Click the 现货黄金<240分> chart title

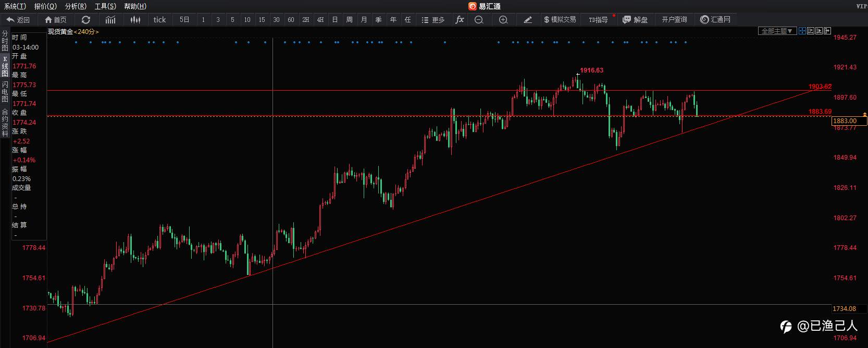(73, 32)
